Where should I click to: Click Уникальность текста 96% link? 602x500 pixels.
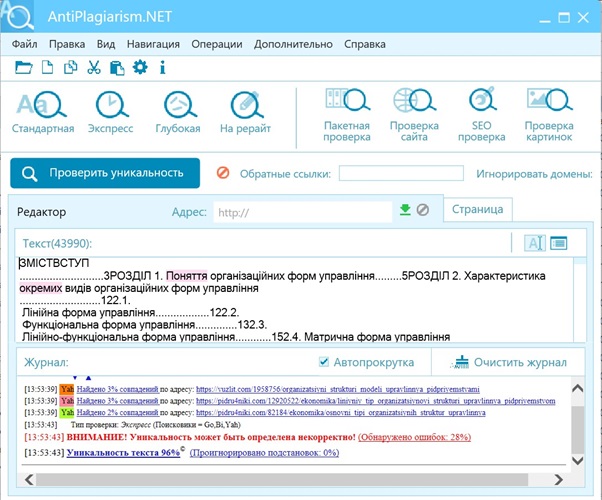click(123, 453)
